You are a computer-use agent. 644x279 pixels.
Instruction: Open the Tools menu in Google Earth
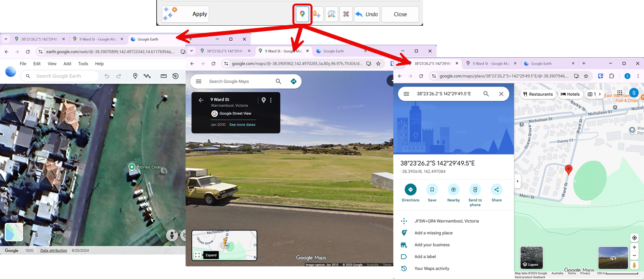click(83, 64)
